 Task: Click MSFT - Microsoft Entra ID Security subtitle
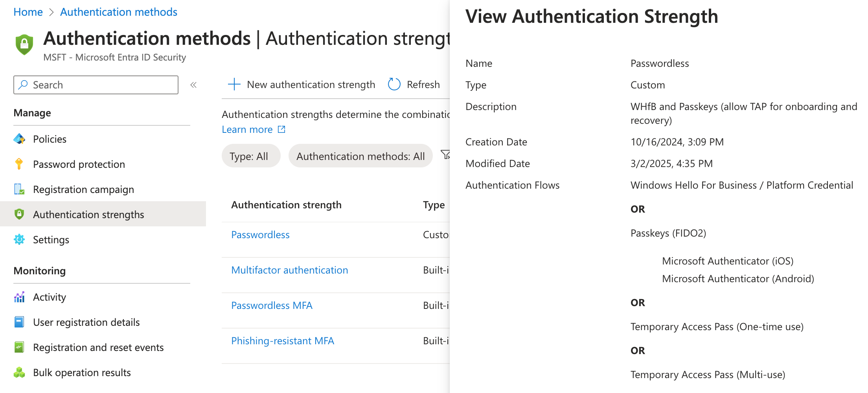tap(114, 57)
